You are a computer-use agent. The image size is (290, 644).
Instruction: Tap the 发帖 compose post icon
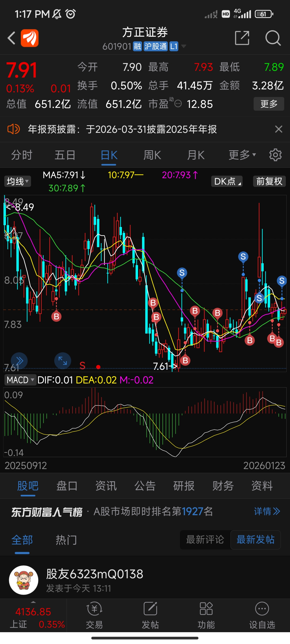[x=150, y=609]
